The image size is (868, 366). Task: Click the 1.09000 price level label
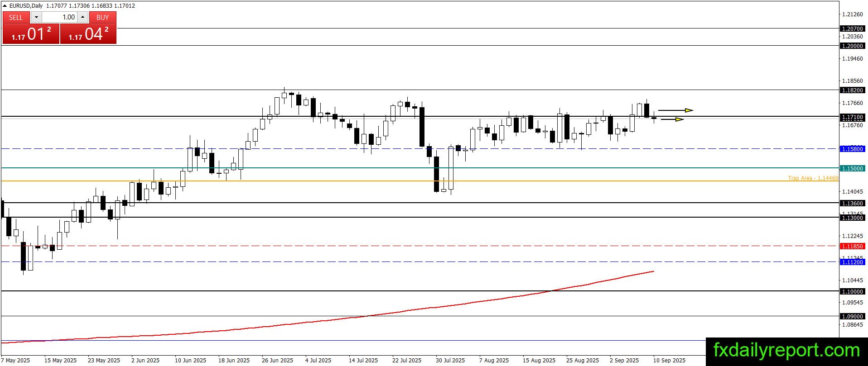coord(852,316)
